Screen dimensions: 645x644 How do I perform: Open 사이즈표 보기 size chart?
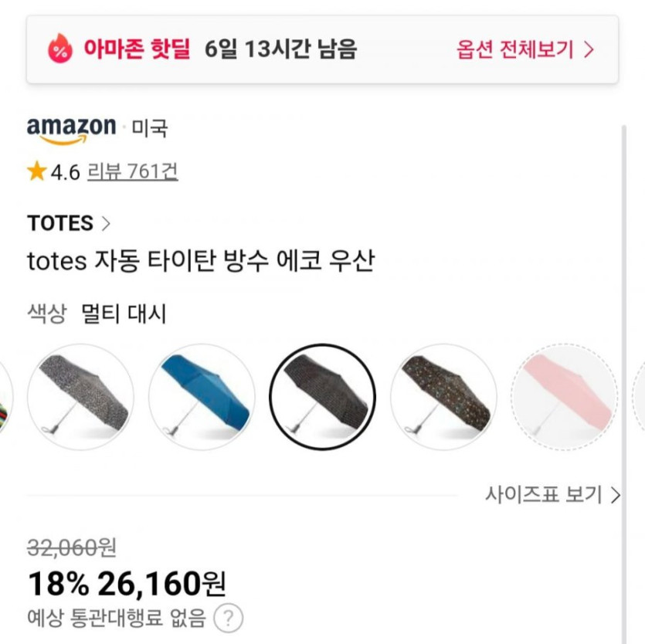(x=552, y=494)
